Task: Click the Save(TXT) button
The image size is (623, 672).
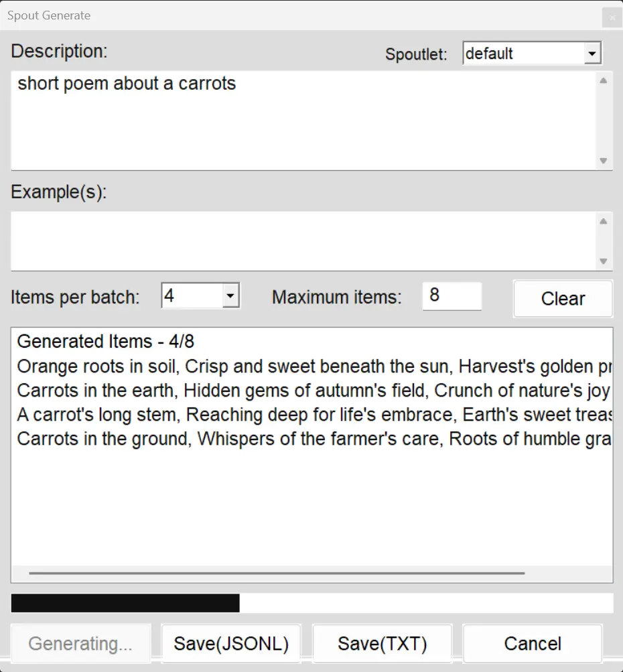Action: tap(383, 644)
